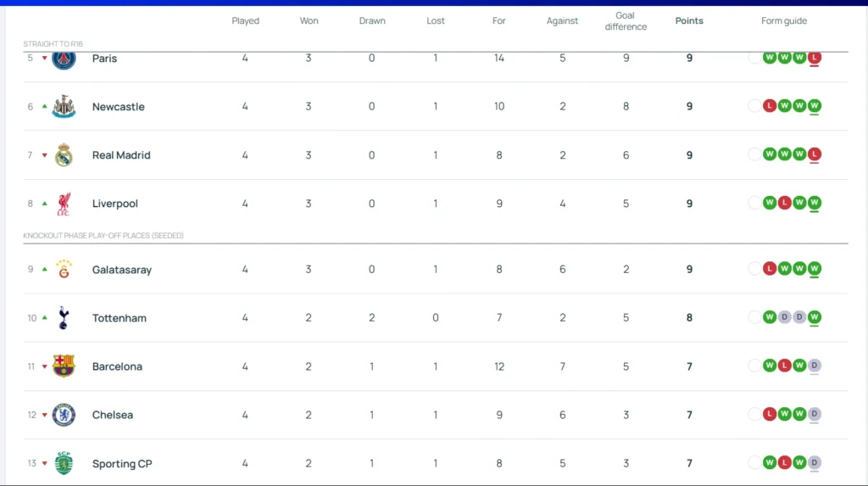This screenshot has height=486, width=868.
Task: Click Galatasaray red L form badge
Action: click(x=770, y=268)
